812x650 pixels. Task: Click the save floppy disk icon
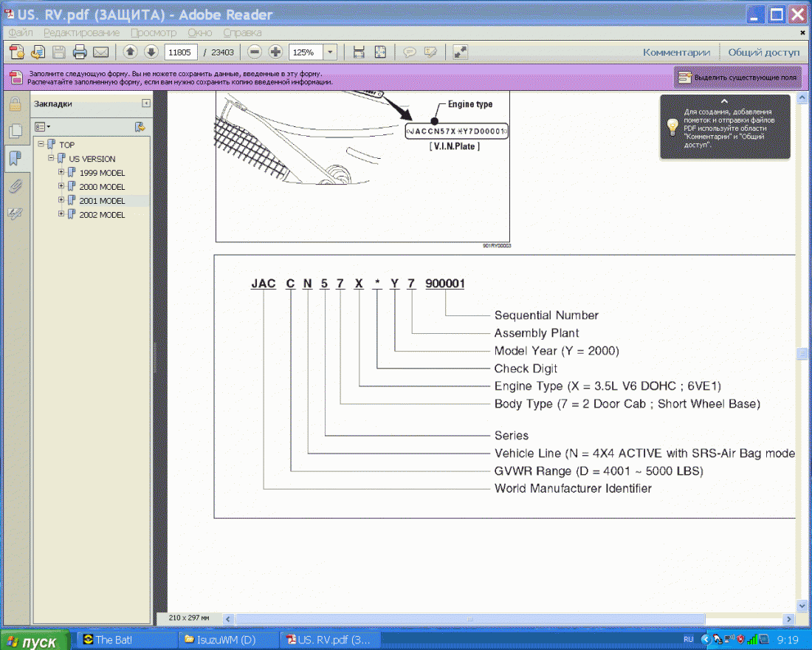[x=58, y=52]
